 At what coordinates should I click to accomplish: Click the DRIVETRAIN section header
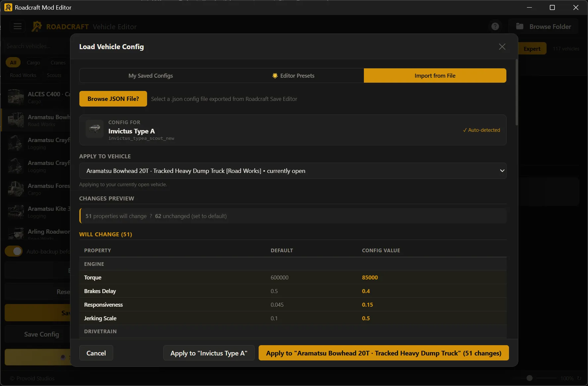coord(100,331)
